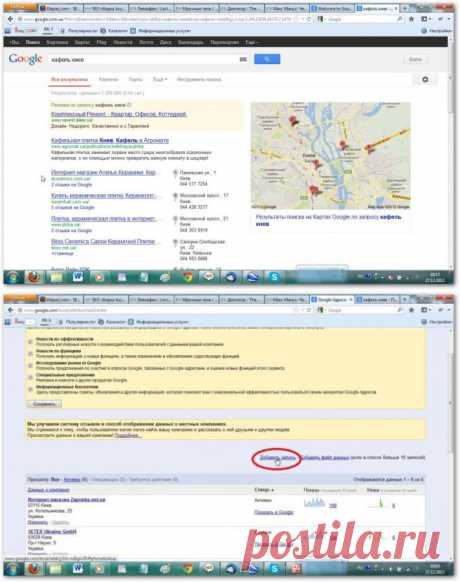Launch Chrome from taskbar in bottom screenshot
The width and height of the screenshot is (460, 582).
[x=187, y=569]
